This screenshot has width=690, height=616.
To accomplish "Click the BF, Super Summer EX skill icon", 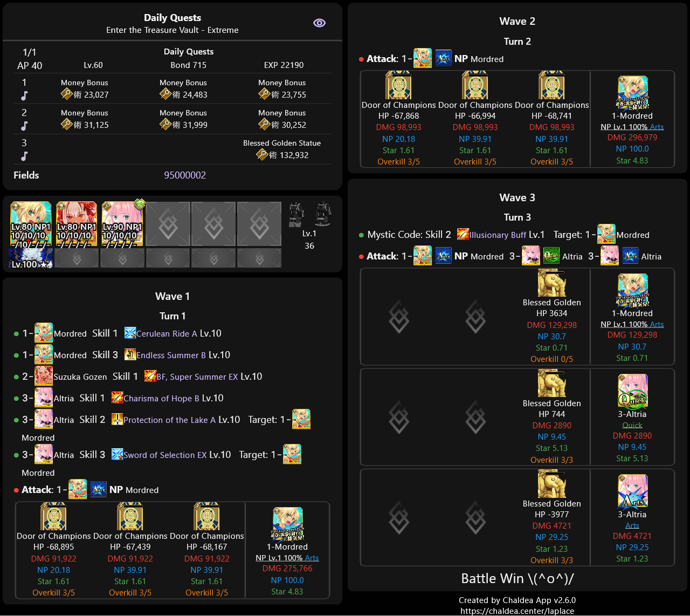I will 150,377.
